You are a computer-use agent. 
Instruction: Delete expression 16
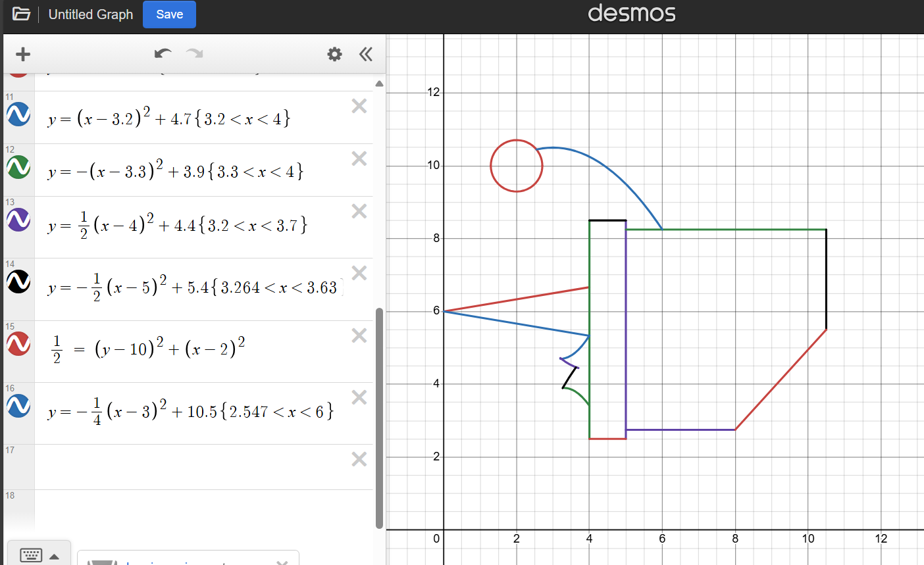coord(359,397)
